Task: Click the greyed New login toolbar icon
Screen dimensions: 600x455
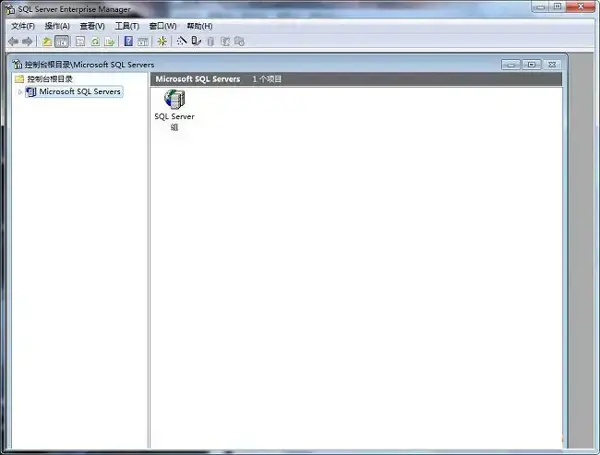Action: (x=225, y=41)
